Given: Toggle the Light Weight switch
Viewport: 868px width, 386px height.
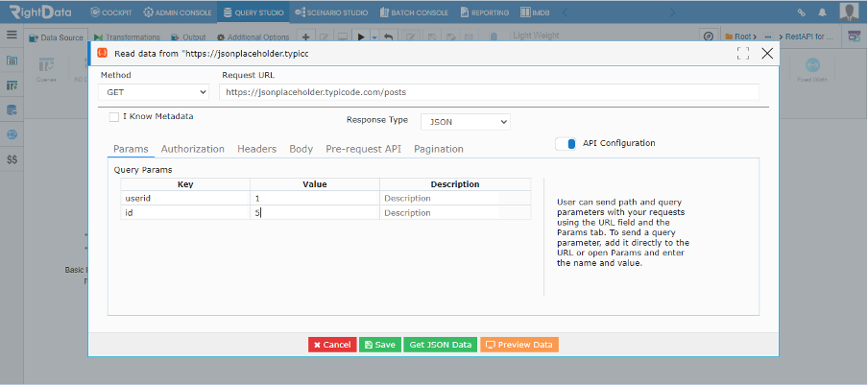Looking at the screenshot, I should [x=500, y=36].
